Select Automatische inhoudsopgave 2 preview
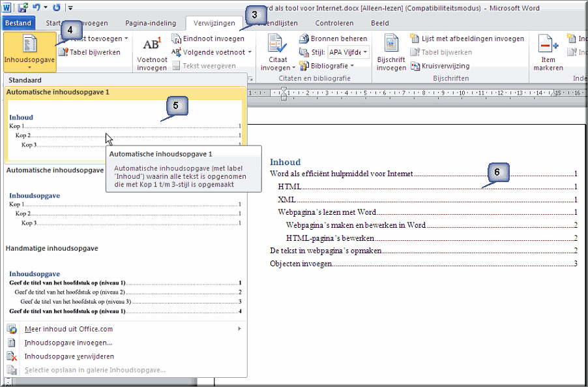This screenshot has width=588, height=387. (125, 204)
